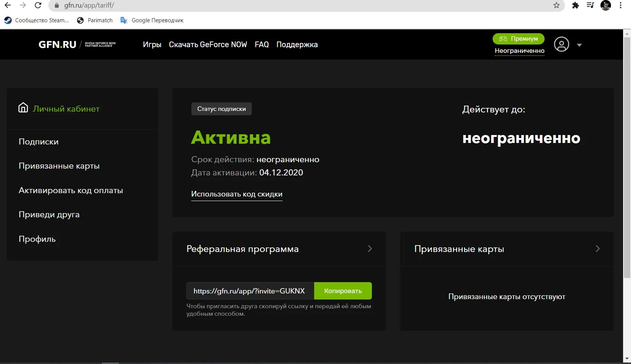Click the user account avatar icon

coord(561,45)
